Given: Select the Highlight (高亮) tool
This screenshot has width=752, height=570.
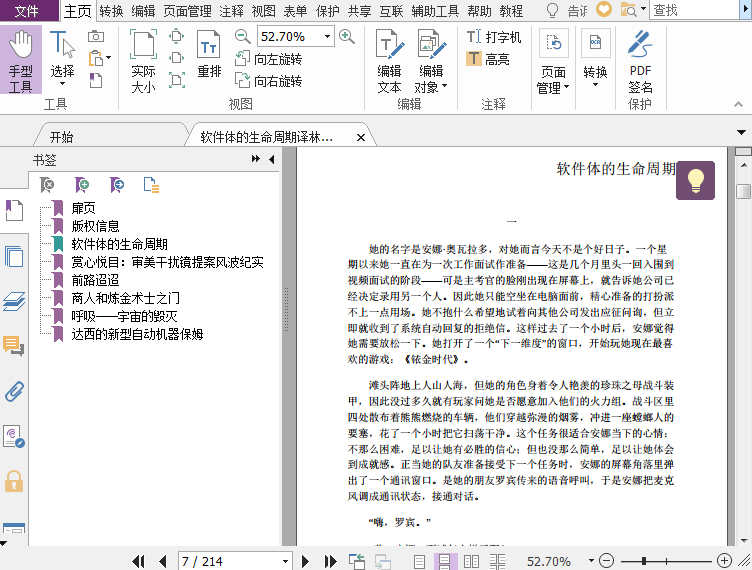Looking at the screenshot, I should point(488,59).
